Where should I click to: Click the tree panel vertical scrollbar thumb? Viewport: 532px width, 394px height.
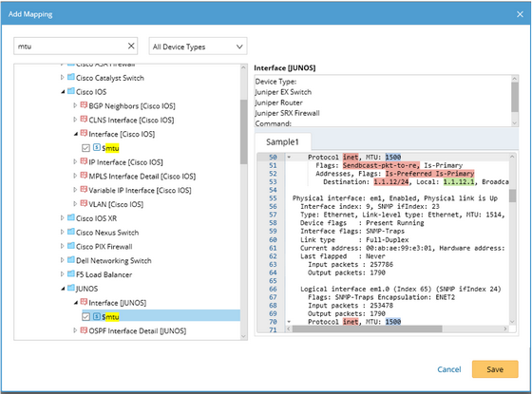point(243,132)
